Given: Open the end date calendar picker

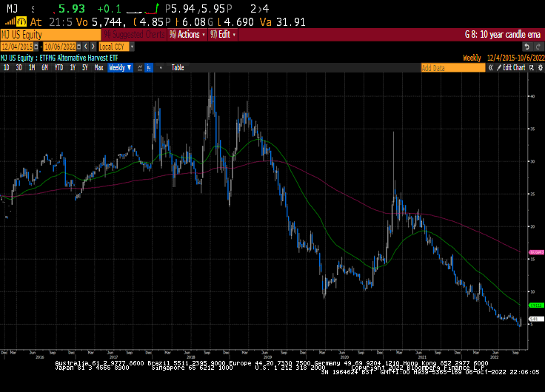Looking at the screenshot, I should pos(79,47).
